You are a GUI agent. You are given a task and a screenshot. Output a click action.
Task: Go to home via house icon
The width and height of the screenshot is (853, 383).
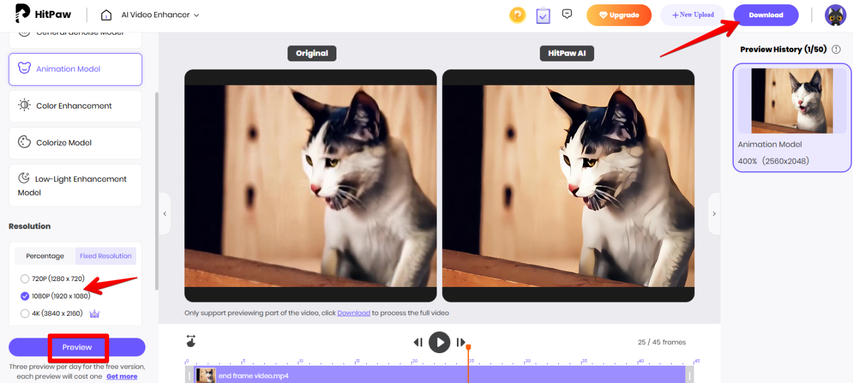click(x=107, y=15)
